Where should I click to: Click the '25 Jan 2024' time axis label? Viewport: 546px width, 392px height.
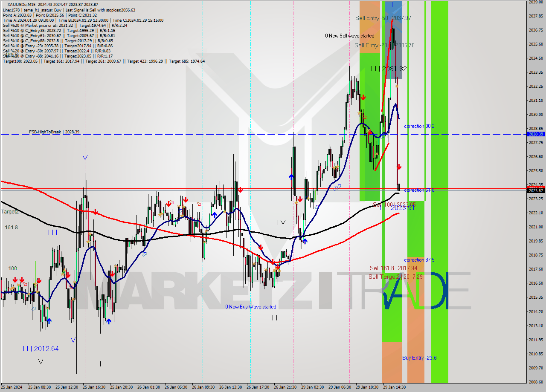click(x=12, y=387)
